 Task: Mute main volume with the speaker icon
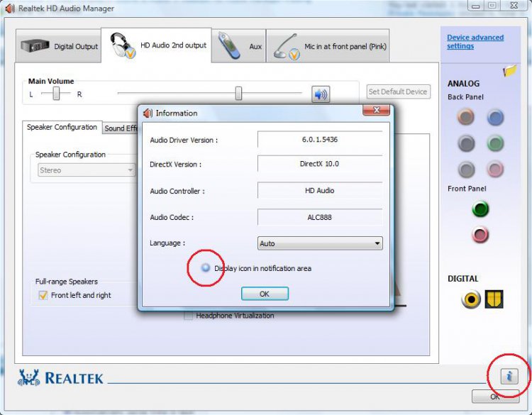tap(321, 94)
